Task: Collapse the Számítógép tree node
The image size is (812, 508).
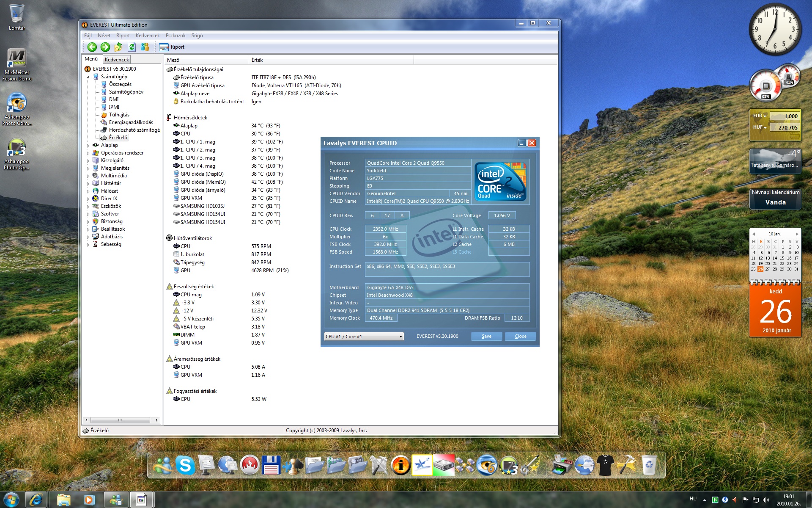Action: (88, 77)
